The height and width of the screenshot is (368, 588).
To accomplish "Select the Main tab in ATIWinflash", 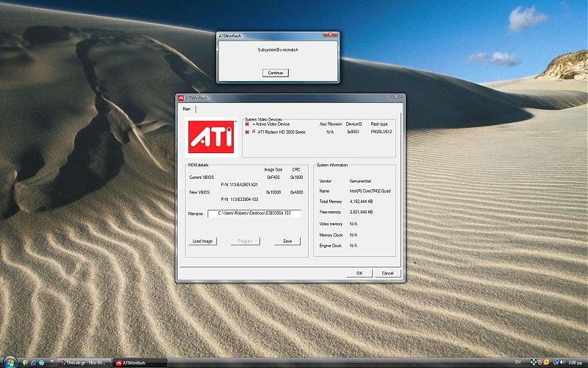I will [187, 109].
